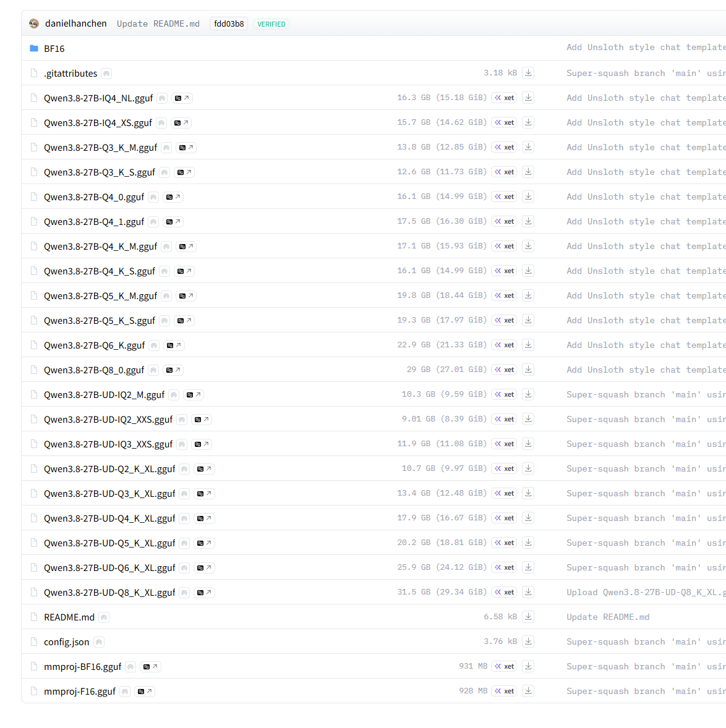Viewport: 726px width, 728px height.
Task: Open file Qwen3.8-27B-UD-Q3_K_XL.gguf
Action: (109, 494)
